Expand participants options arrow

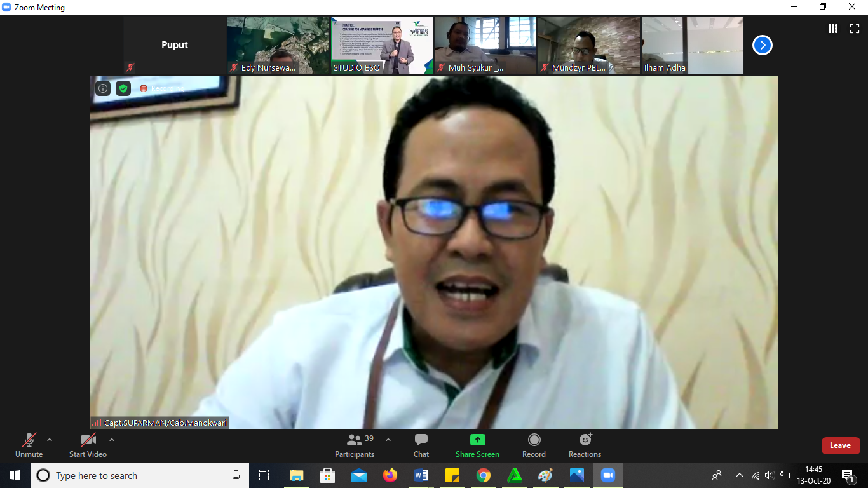coord(388,440)
